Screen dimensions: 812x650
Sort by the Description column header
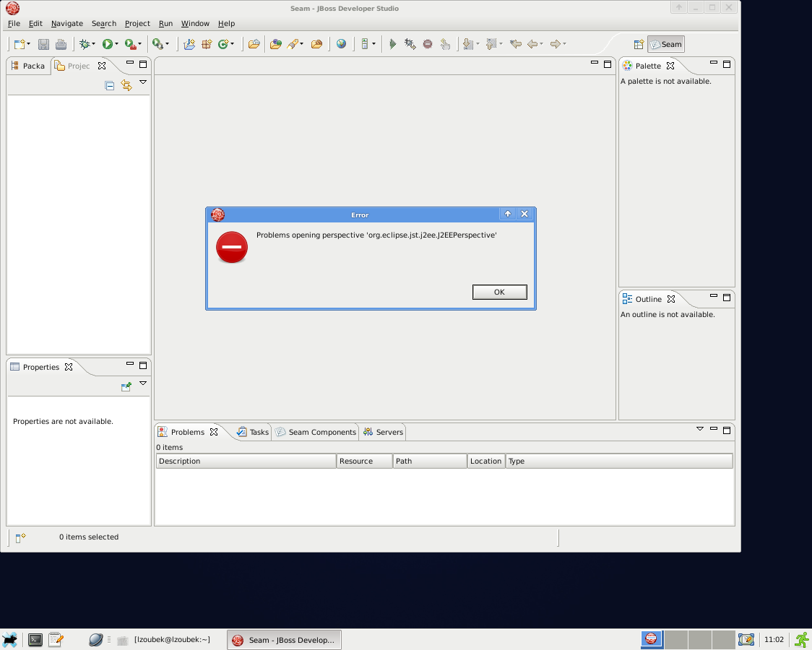246,461
